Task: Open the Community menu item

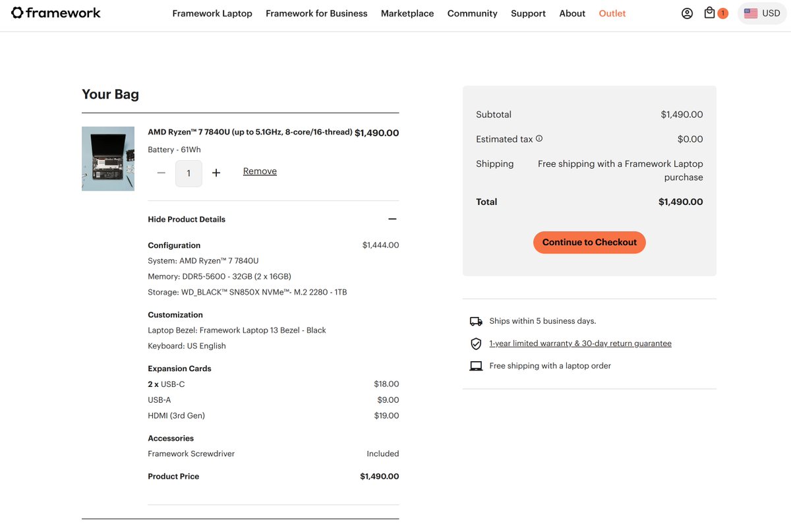Action: [472, 13]
